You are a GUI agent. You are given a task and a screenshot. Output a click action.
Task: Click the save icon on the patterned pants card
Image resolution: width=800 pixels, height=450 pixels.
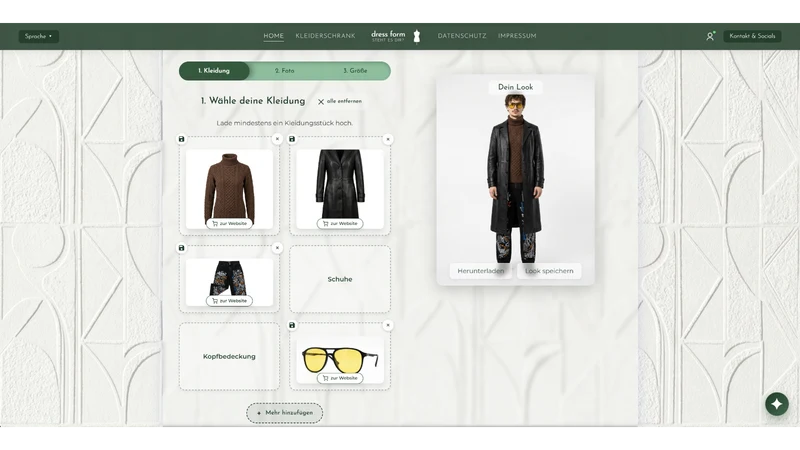pyautogui.click(x=181, y=248)
